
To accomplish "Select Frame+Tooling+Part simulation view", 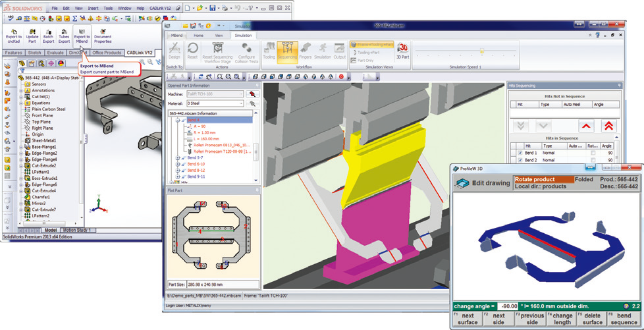I will [371, 44].
